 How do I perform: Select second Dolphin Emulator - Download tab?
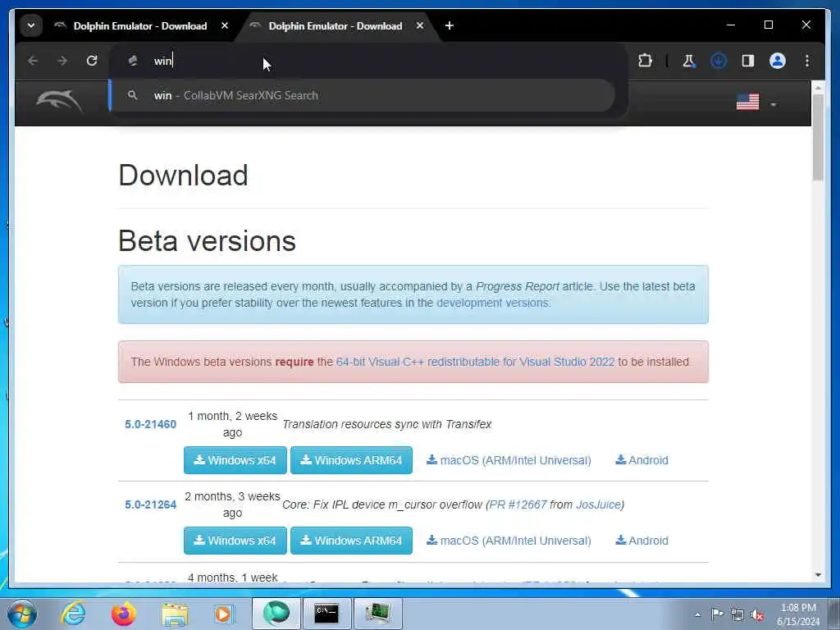pos(335,25)
